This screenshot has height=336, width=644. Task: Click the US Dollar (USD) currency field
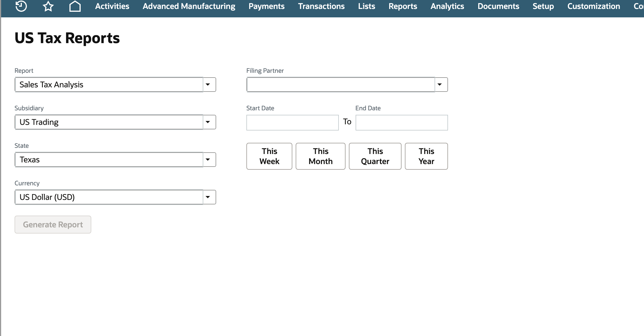point(109,197)
